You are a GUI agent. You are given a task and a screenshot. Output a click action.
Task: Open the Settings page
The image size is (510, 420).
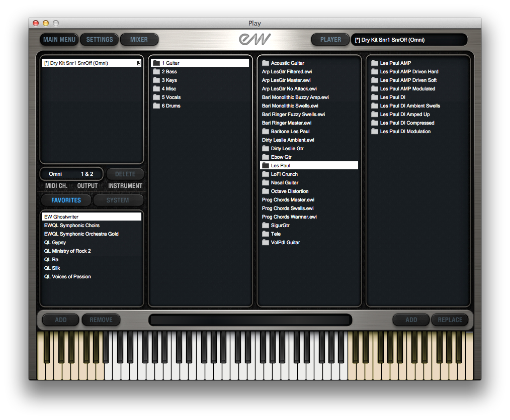[x=100, y=40]
